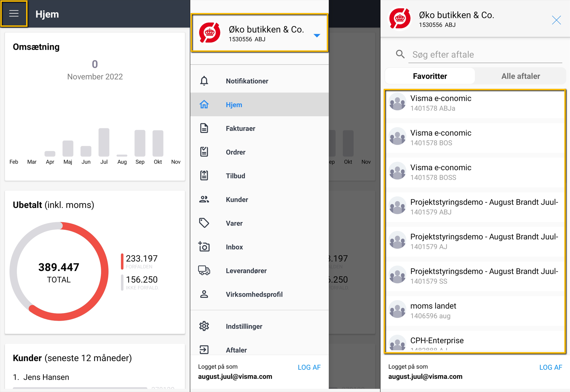Click avatar of Visma e-conomic 1401578 ABJa
Screen dimensions: 570x392
click(x=397, y=102)
